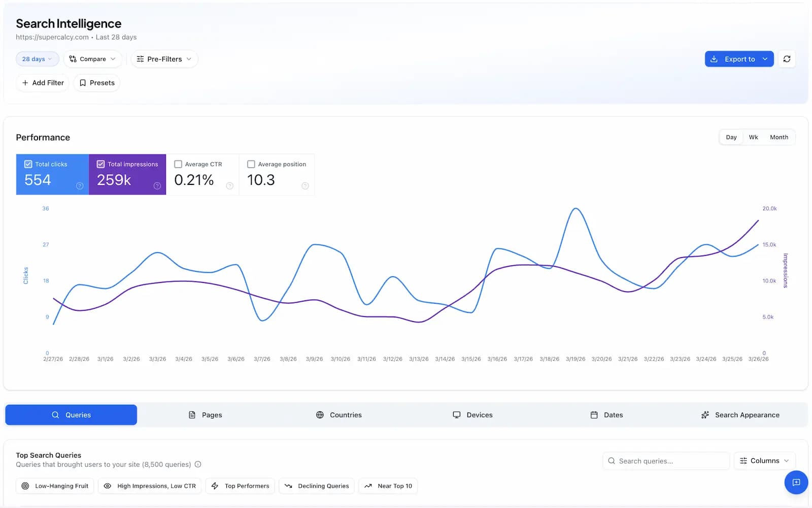The height and width of the screenshot is (508, 812).
Task: Switch to the Countries tab
Action: (x=339, y=415)
